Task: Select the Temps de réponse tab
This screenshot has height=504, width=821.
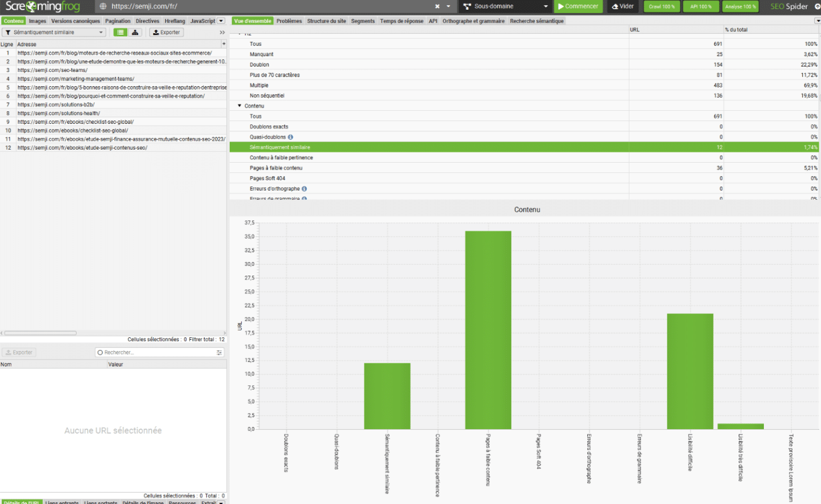Action: (x=402, y=21)
